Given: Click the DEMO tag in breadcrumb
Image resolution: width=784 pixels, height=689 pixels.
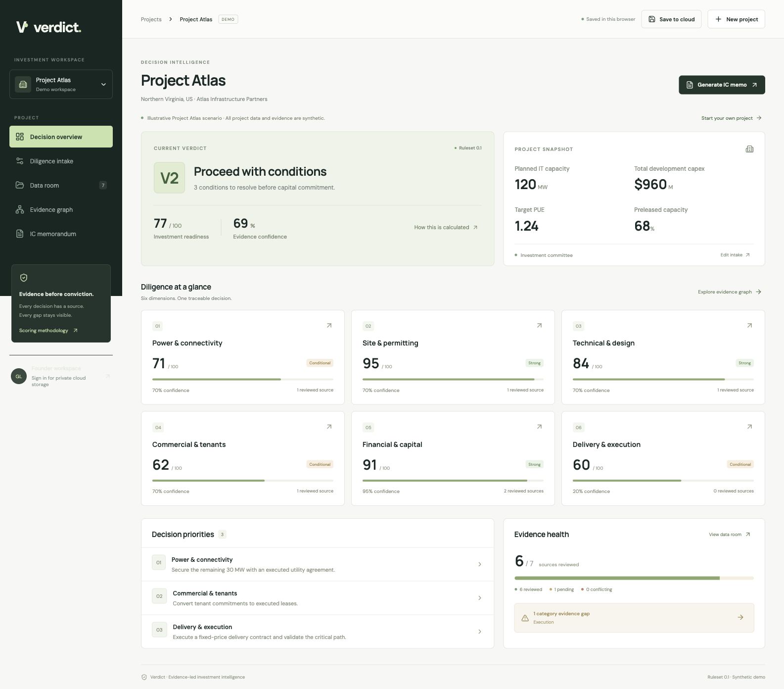Looking at the screenshot, I should coord(228,19).
